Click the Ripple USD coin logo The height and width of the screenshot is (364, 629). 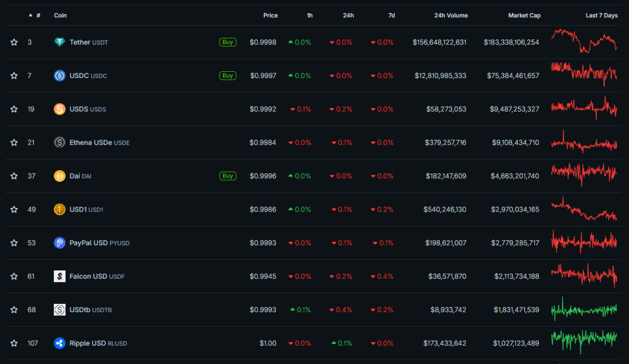click(59, 343)
